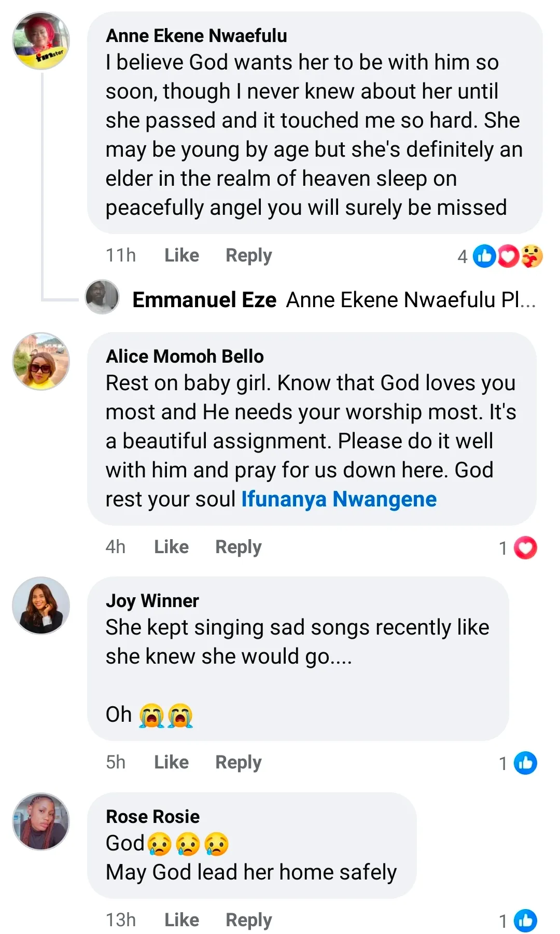Reply to Joy Winner's comment
560x934 pixels.
pos(238,762)
